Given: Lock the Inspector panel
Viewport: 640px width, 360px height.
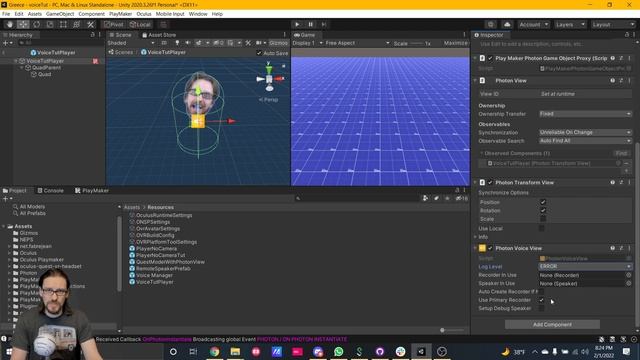Looking at the screenshot, I should (627, 35).
